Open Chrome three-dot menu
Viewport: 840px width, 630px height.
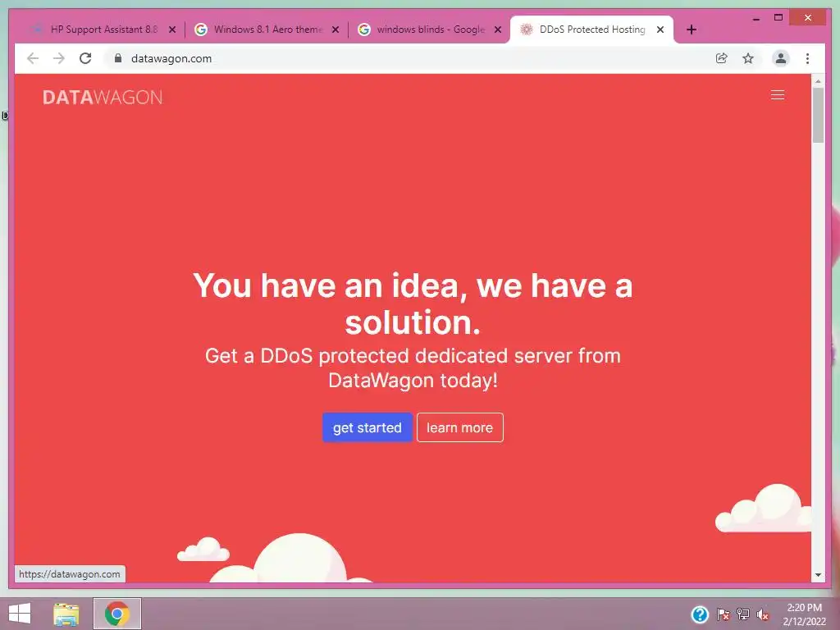tap(807, 58)
